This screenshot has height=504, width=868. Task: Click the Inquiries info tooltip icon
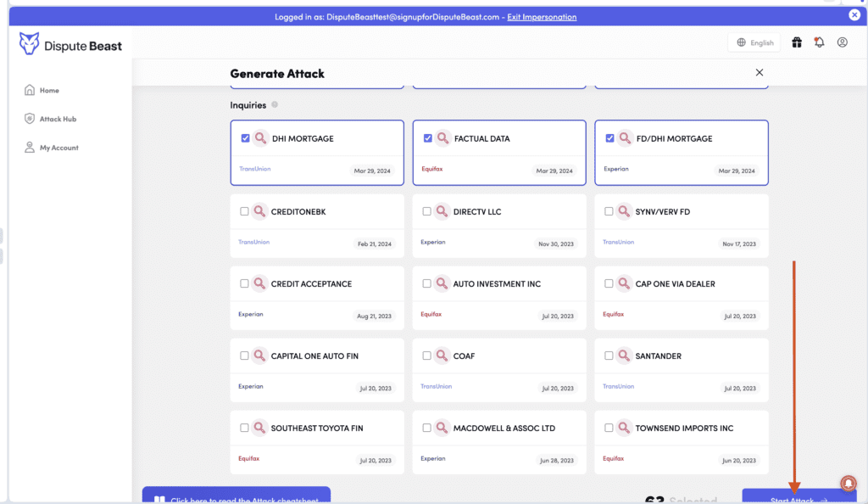pos(275,105)
